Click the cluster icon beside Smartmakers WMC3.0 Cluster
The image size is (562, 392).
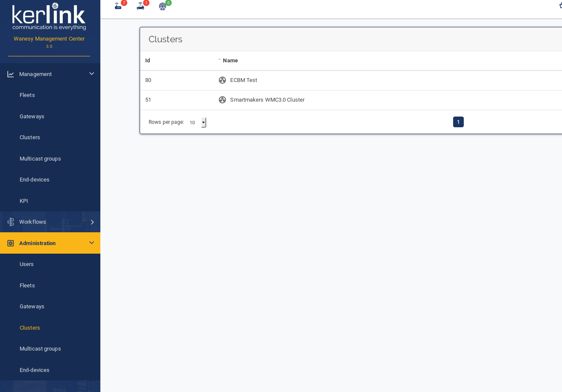point(222,100)
